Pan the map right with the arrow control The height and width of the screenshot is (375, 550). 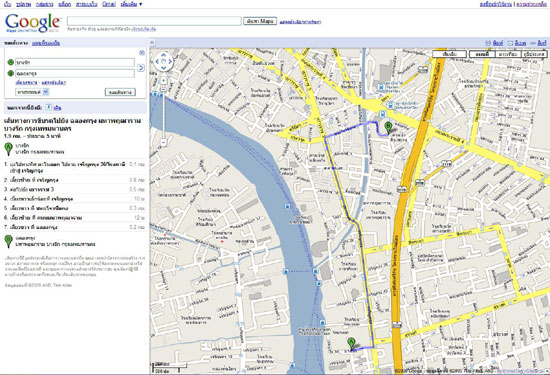(170, 61)
